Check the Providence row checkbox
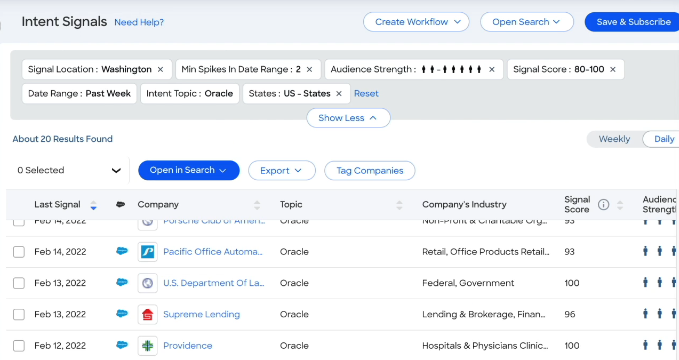 19,346
